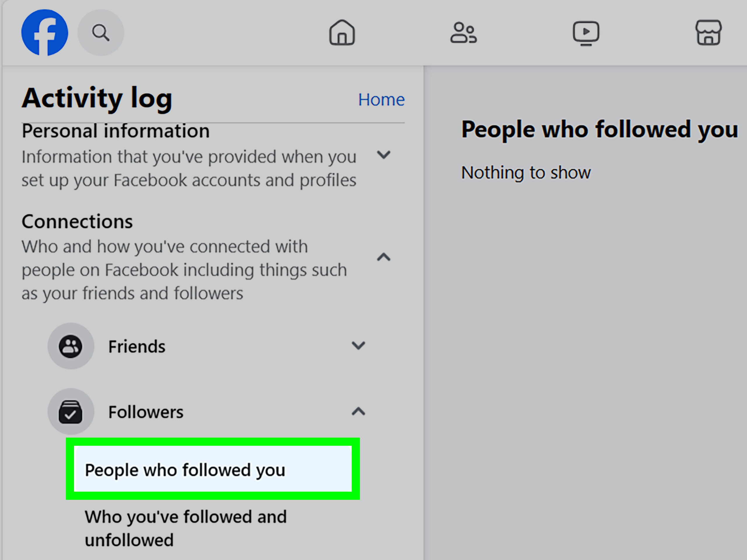This screenshot has width=747, height=560.
Task: Click the Followers archive icon
Action: click(x=71, y=411)
